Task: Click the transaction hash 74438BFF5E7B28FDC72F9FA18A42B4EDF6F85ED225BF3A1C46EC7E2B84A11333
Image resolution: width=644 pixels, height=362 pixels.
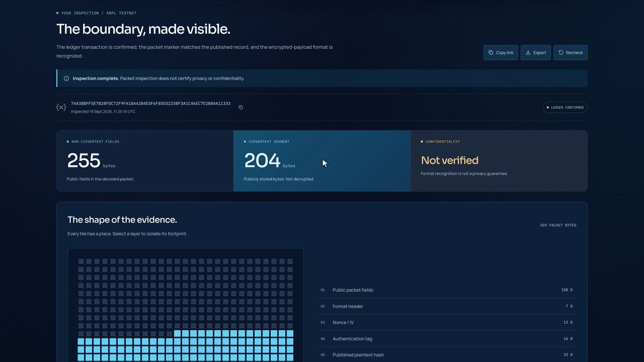Action: click(x=151, y=104)
